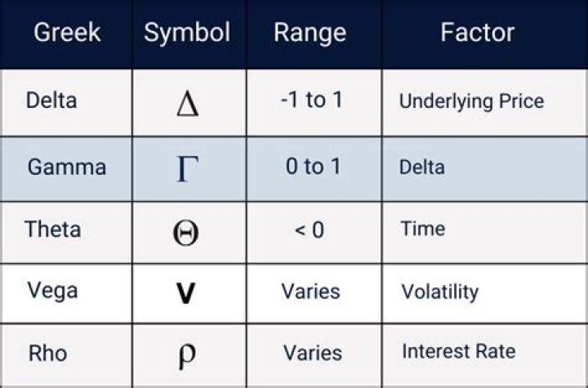Click the Gamma symbol Γ

(188, 169)
